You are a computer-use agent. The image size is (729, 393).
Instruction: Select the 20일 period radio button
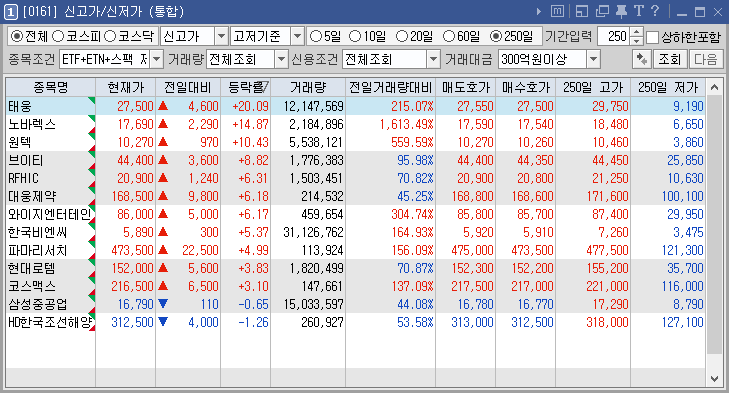402,36
